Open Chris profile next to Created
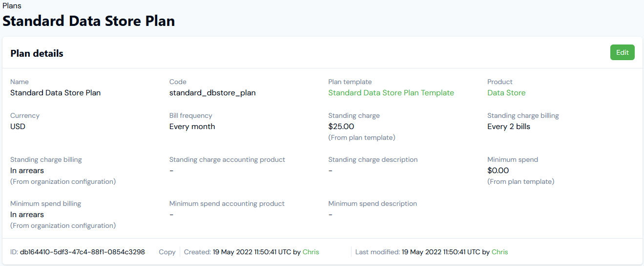644x266 pixels. (311, 252)
